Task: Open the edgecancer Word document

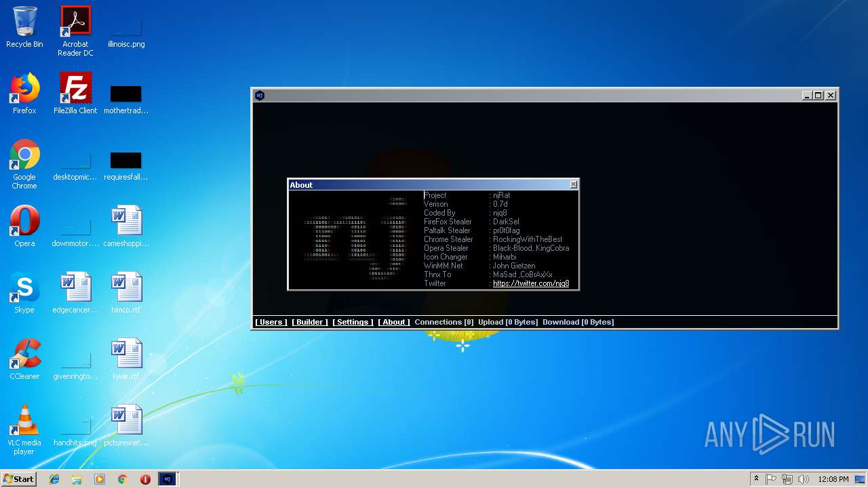Action: [x=75, y=293]
